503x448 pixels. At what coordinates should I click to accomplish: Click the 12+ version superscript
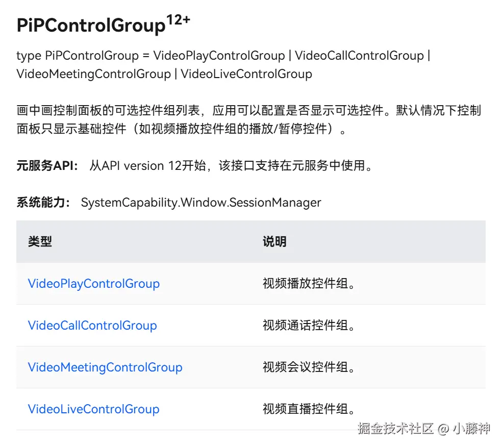tap(179, 20)
